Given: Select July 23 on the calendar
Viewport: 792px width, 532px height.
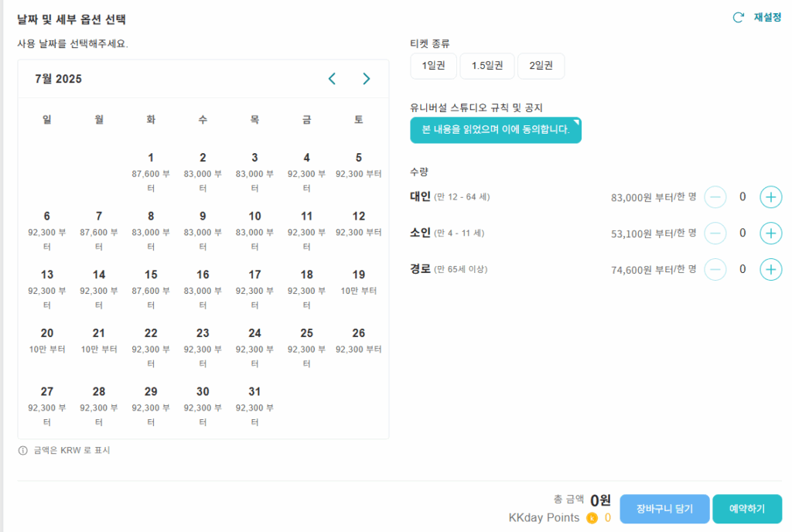Looking at the screenshot, I should (203, 348).
